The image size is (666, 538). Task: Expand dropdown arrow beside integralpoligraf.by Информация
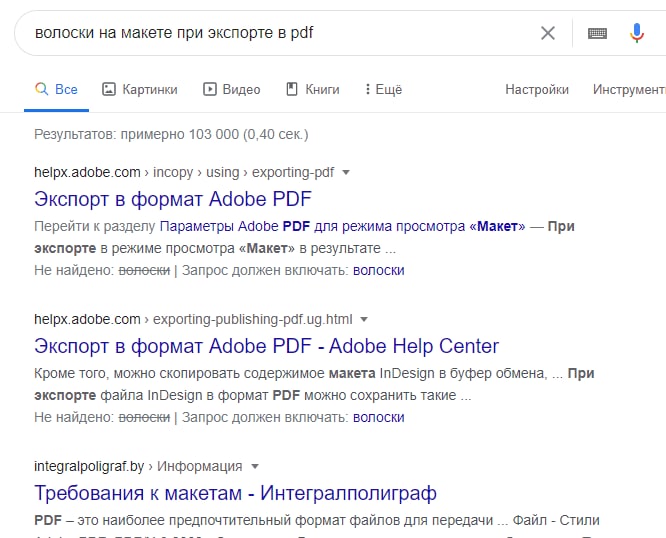tap(255, 466)
